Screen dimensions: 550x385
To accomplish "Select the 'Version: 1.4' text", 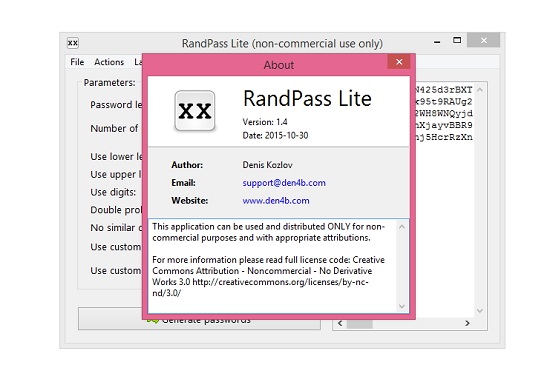I will point(265,122).
